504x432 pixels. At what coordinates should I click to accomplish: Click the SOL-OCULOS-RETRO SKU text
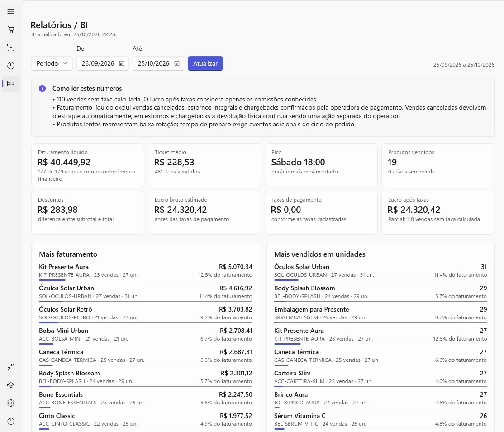click(65, 317)
